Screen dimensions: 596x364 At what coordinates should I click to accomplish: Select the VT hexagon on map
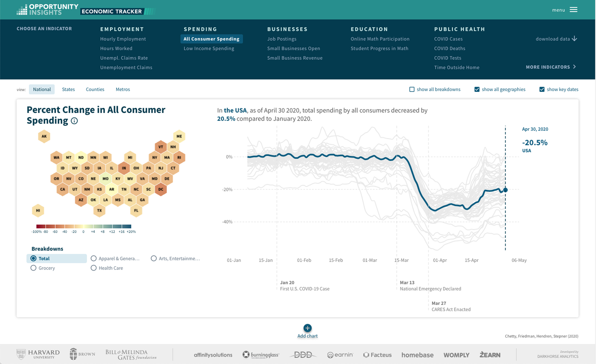pyautogui.click(x=161, y=147)
